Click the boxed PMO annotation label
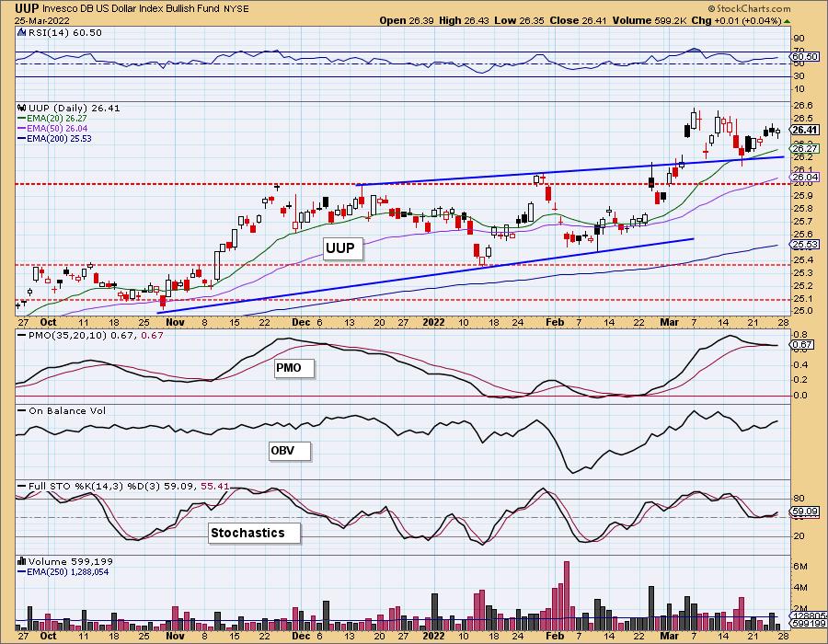Viewport: 828px width, 644px height. (294, 368)
